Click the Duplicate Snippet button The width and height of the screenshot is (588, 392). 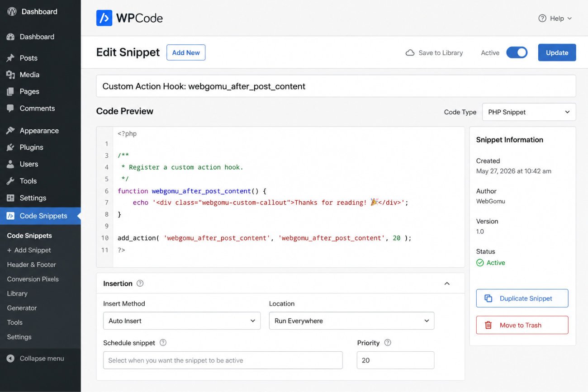(x=522, y=298)
